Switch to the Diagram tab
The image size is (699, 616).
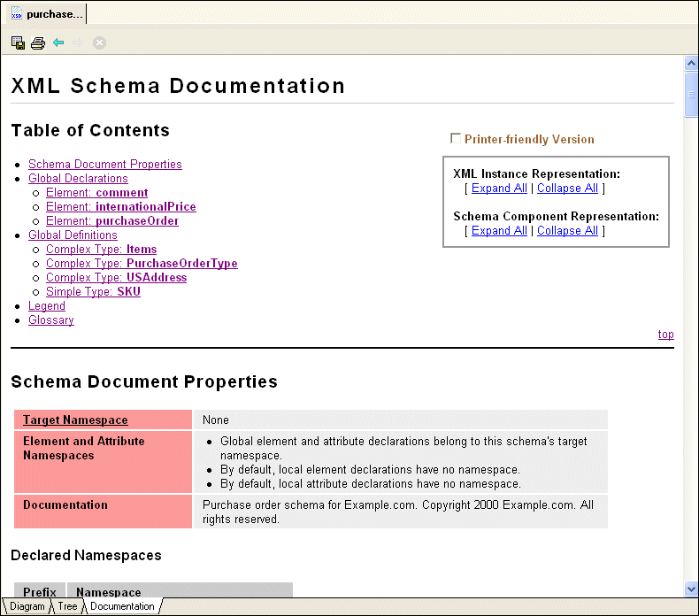[x=27, y=607]
